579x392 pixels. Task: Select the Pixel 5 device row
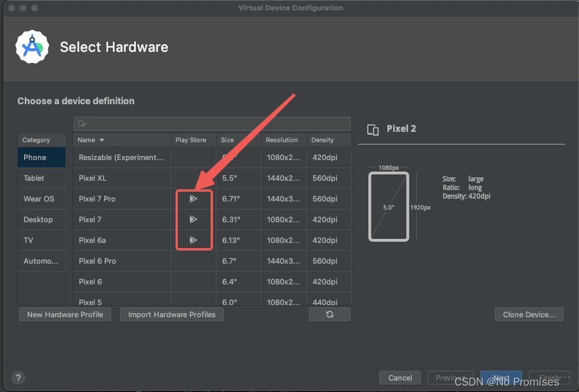[212, 300]
